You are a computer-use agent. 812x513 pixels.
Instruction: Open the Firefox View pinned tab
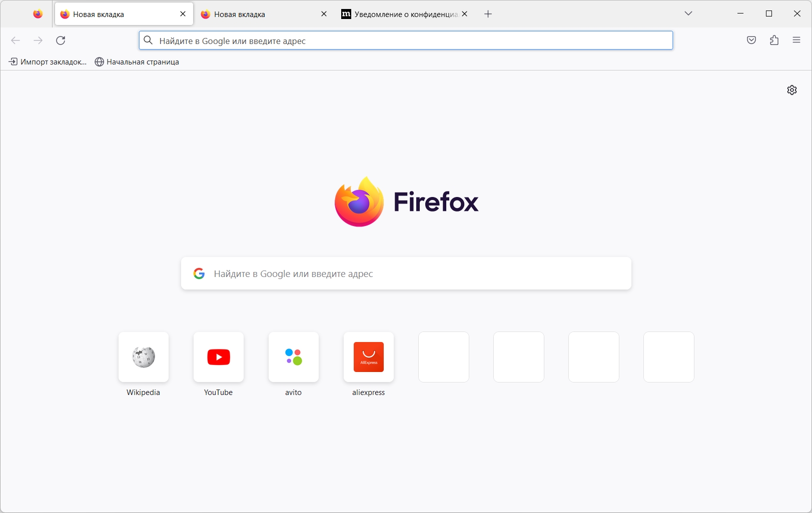(38, 14)
